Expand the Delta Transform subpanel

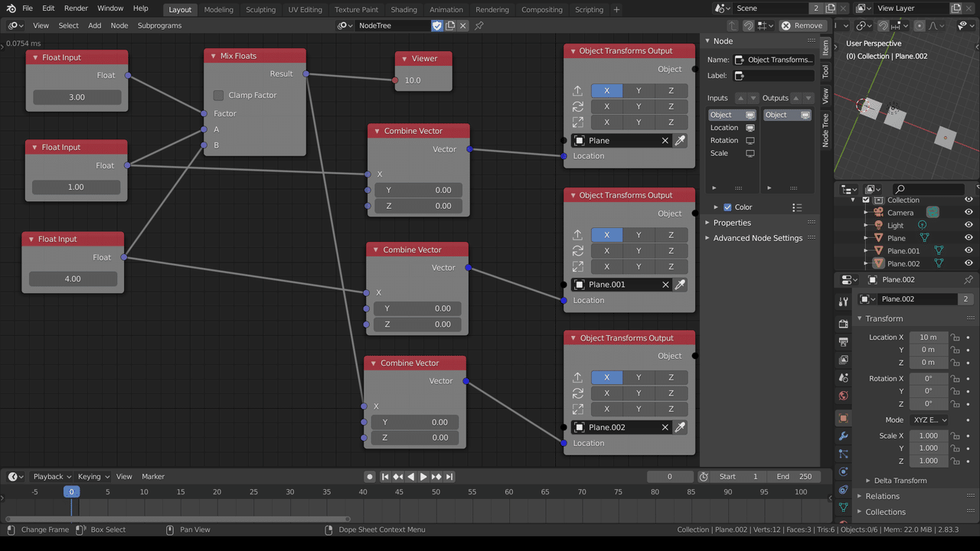tap(900, 481)
